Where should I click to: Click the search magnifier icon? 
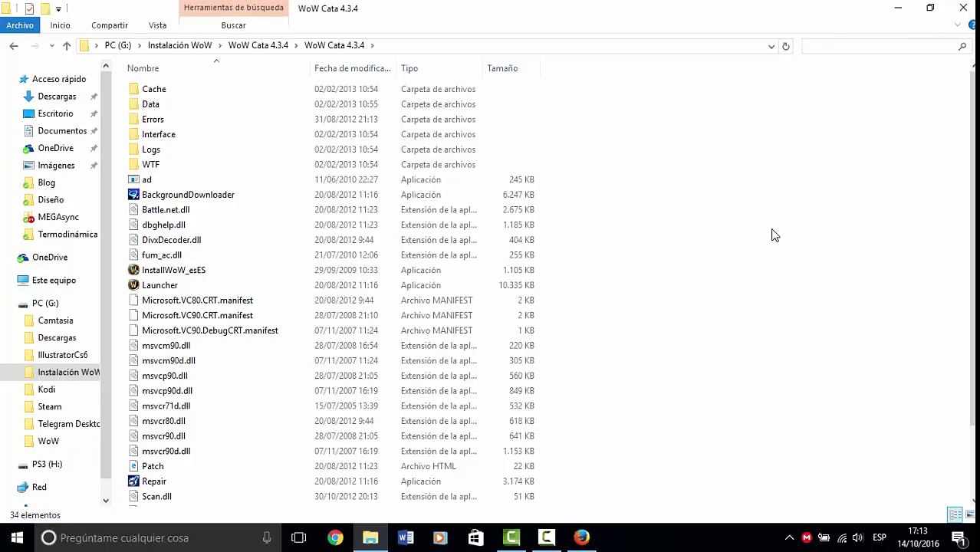click(962, 46)
